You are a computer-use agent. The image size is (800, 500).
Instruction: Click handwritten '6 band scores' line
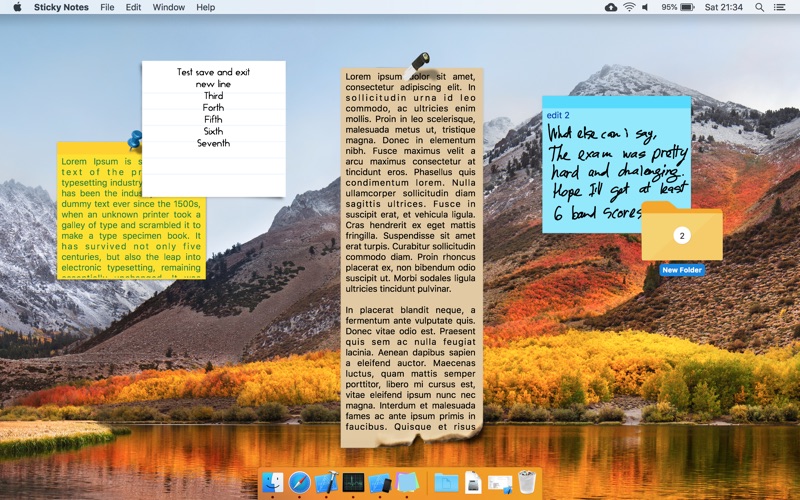click(x=597, y=213)
